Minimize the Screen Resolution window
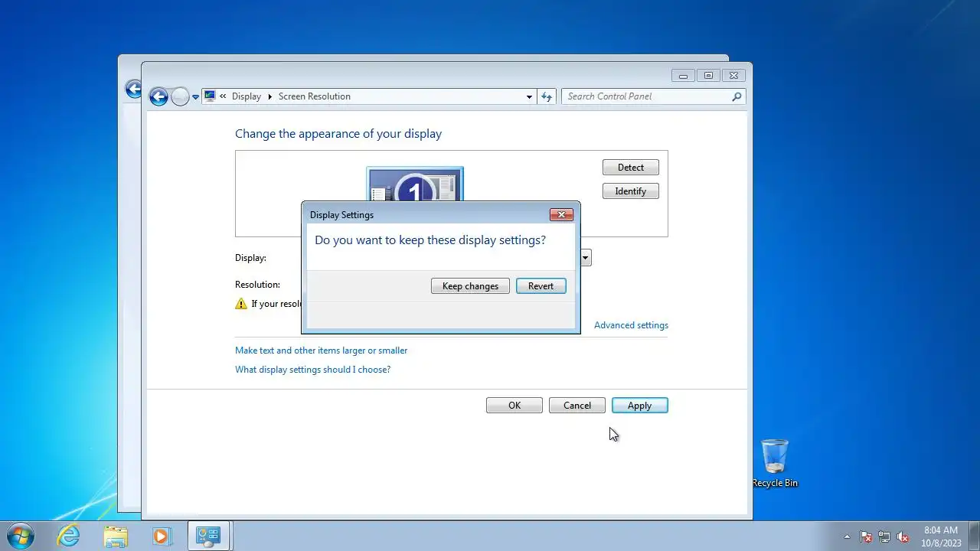This screenshot has height=551, width=980. pyautogui.click(x=683, y=75)
